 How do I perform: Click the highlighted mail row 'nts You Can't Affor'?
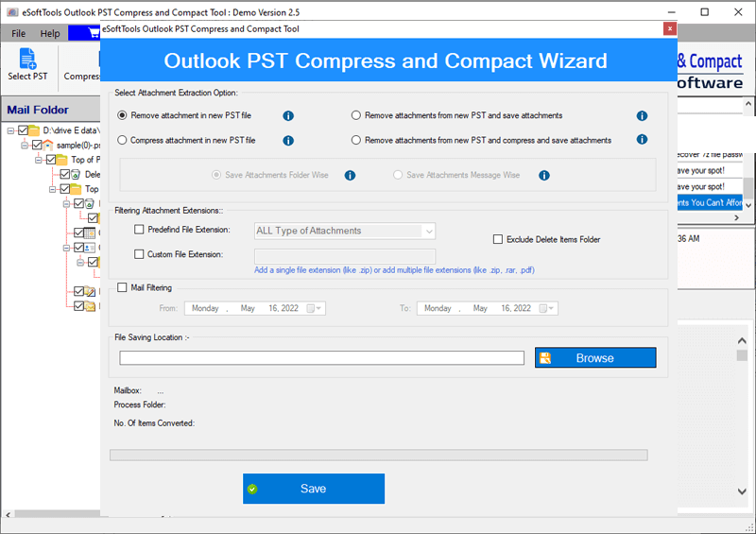(710, 202)
